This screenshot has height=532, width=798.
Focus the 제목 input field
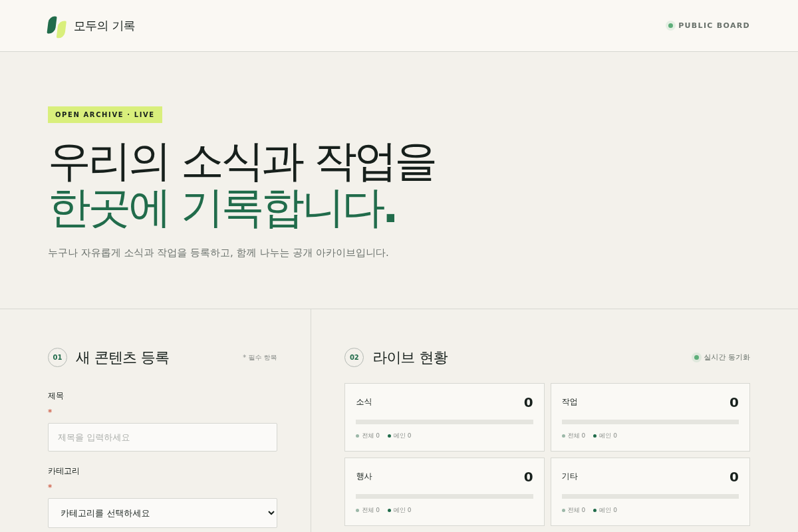point(162,437)
